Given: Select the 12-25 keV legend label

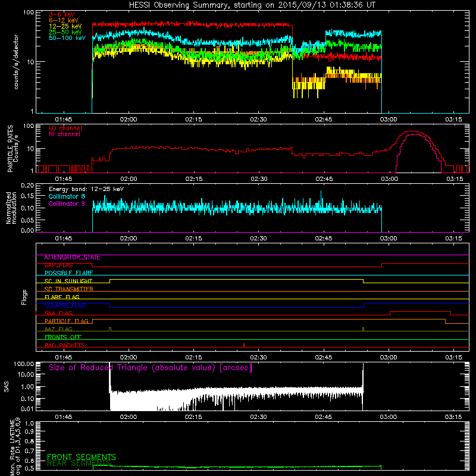Looking at the screenshot, I should click(65, 26).
